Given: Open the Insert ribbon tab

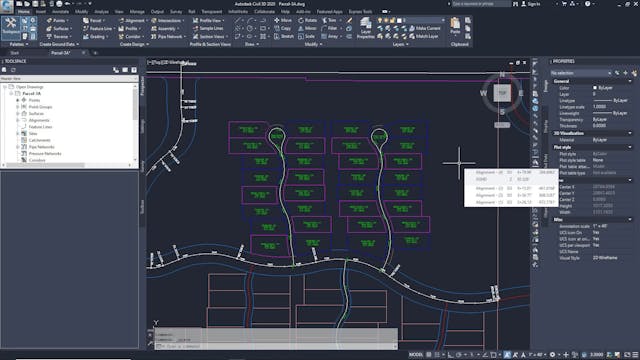Looking at the screenshot, I should [41, 12].
